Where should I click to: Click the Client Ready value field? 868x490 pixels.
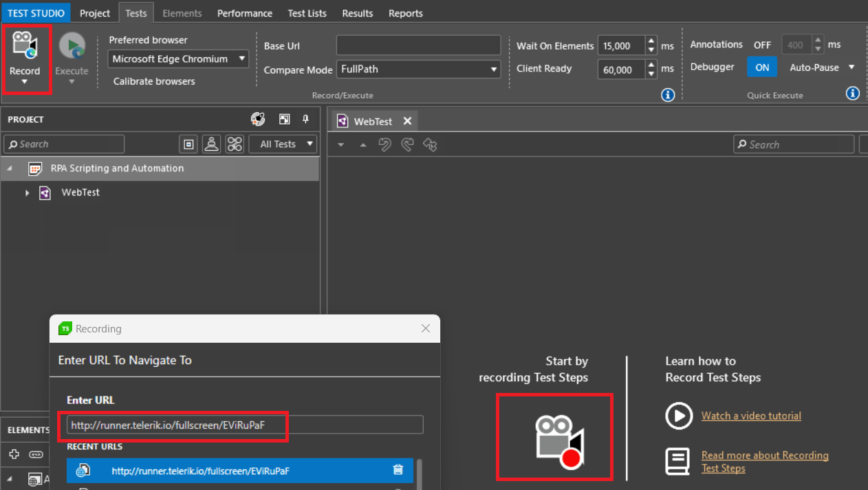pos(621,69)
